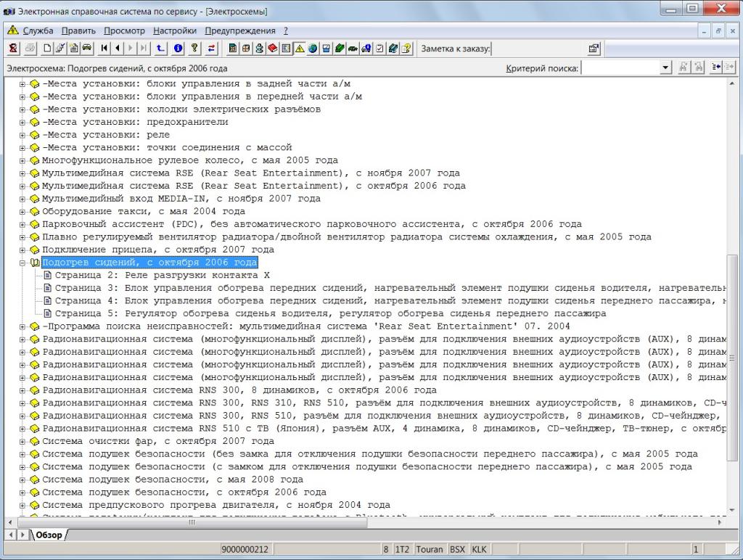Open the Настройки menu

click(175, 30)
